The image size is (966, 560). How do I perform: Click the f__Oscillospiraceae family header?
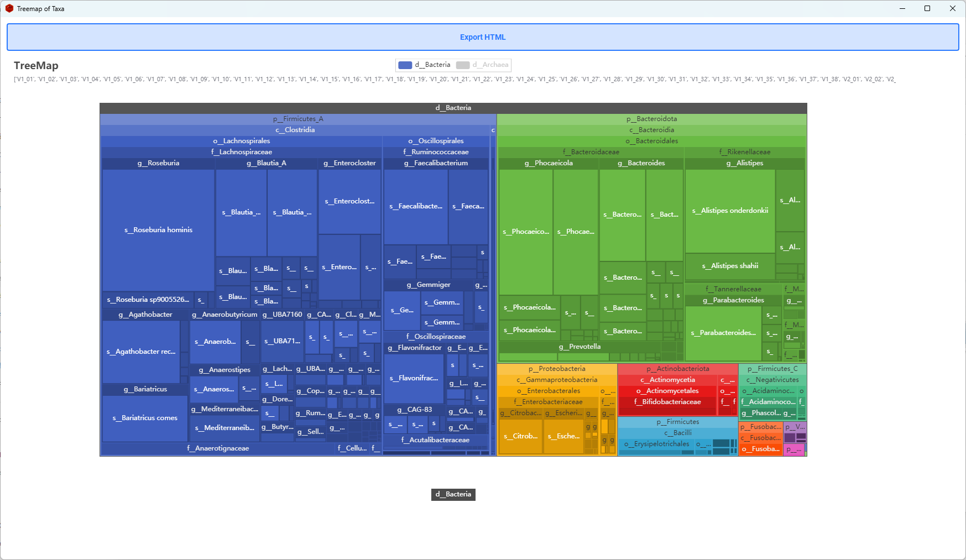point(436,337)
